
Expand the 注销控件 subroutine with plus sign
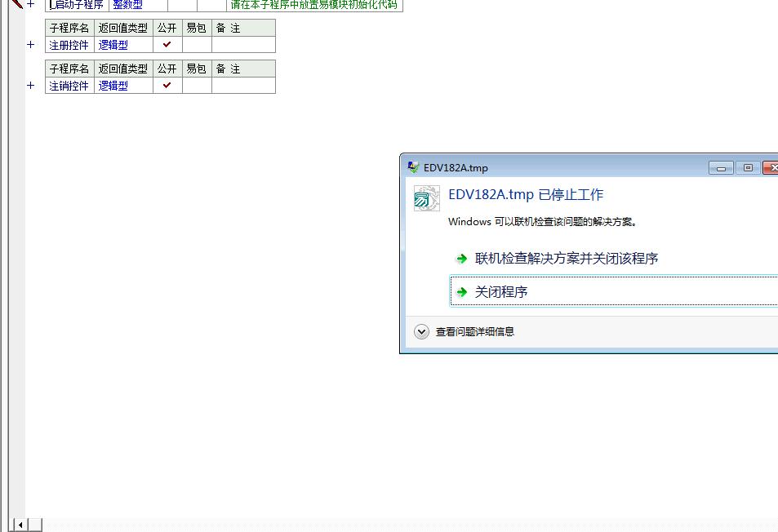click(31, 85)
